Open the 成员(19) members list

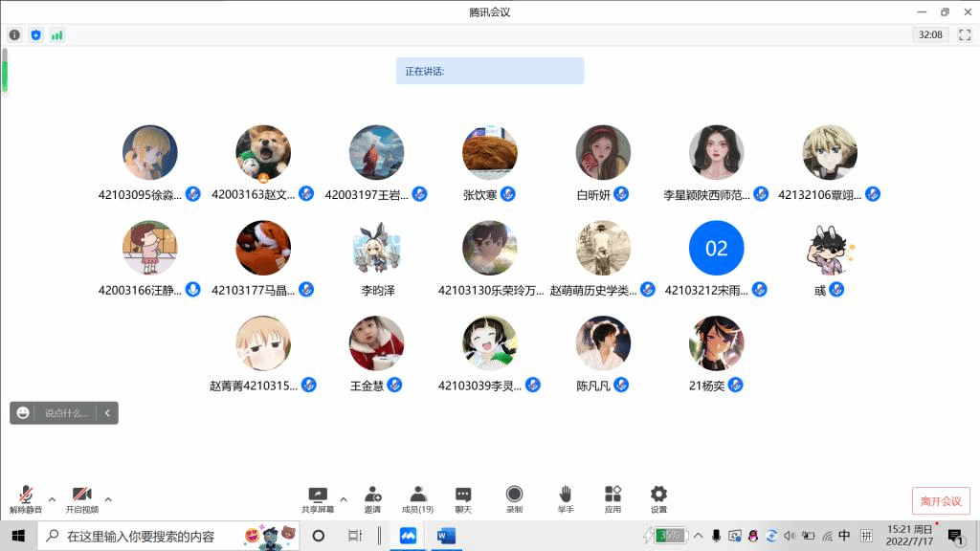click(x=417, y=499)
